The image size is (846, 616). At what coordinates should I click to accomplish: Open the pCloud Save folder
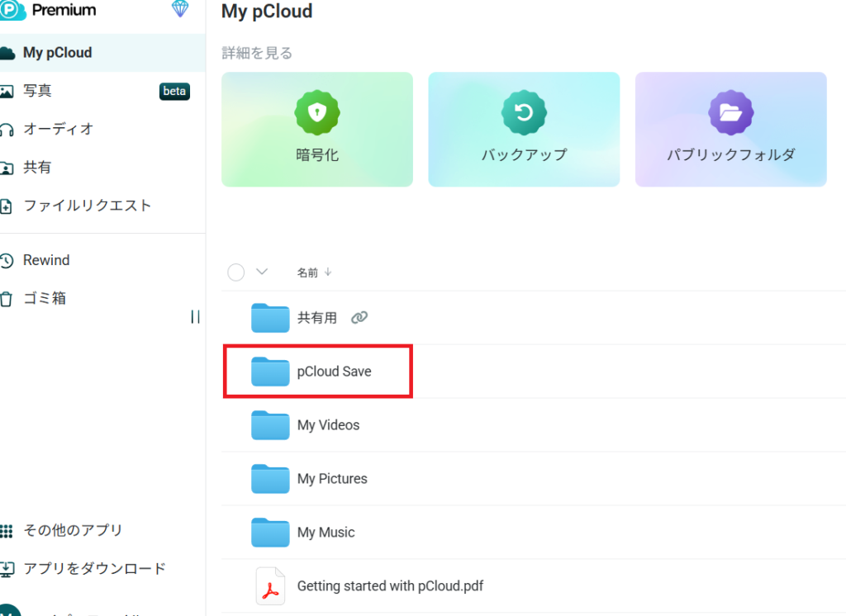[x=334, y=372]
